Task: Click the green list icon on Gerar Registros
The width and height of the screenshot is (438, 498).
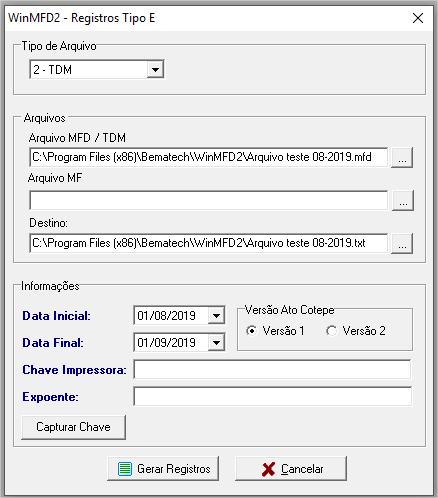Action: point(125,469)
